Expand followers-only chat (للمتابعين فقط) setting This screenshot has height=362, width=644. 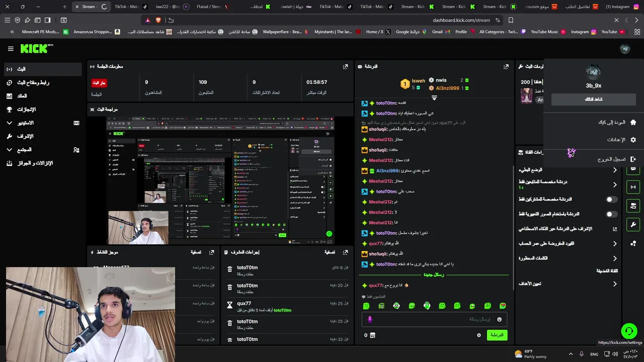point(615,185)
